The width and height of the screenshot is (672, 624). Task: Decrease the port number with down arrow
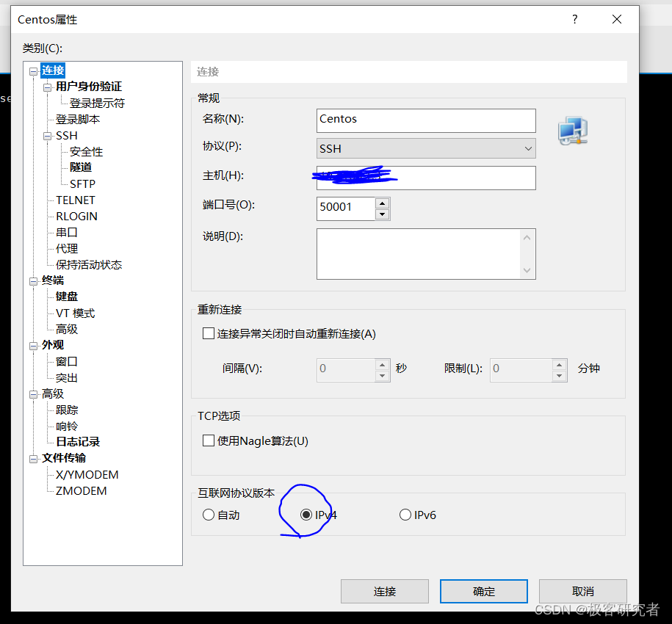pyautogui.click(x=382, y=214)
